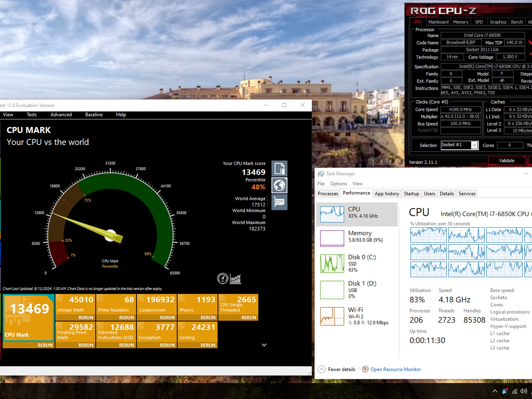Click the CPU Mark percentile gauge needle

87,228
